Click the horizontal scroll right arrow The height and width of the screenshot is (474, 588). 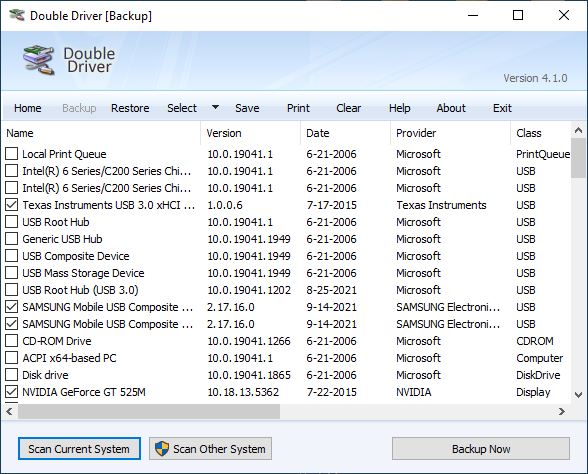tap(561, 411)
